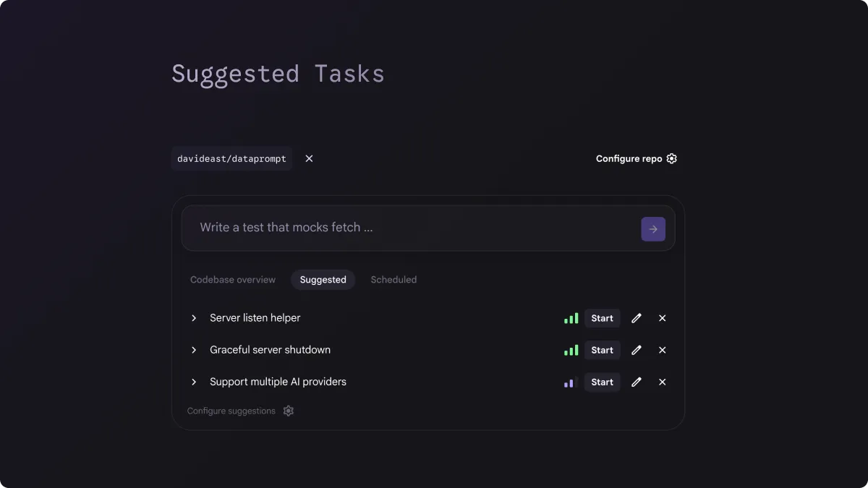
Task: Click the pencil icon to edit Server listen helper
Action: point(636,318)
